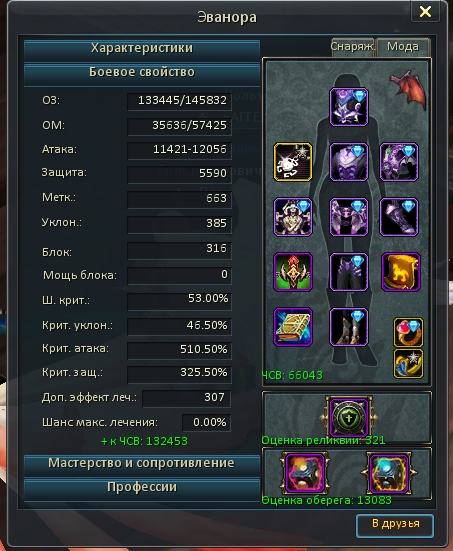The image size is (453, 551).
Task: Click the Характеристики header
Action: [142, 48]
